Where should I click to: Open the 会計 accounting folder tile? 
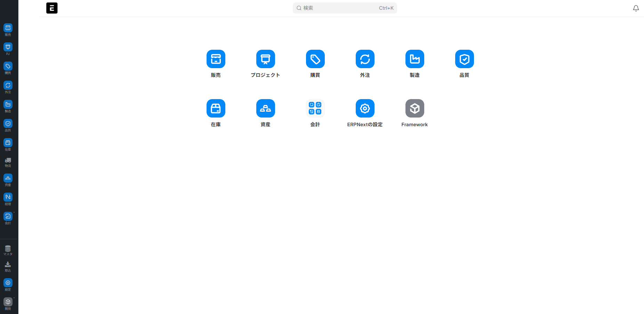tap(315, 108)
